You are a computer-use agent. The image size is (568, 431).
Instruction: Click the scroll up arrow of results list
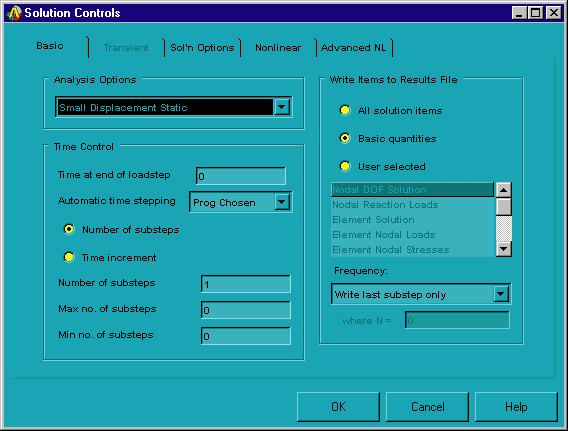(504, 190)
